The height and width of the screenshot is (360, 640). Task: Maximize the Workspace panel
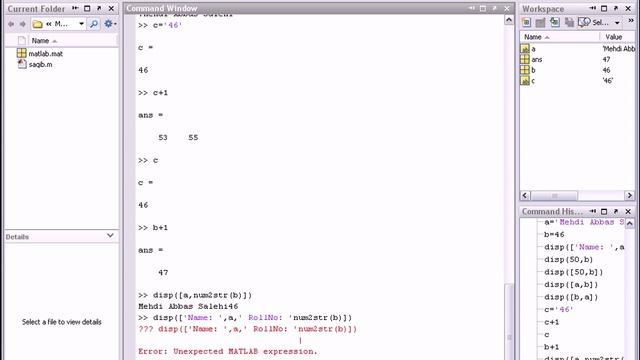coord(604,8)
